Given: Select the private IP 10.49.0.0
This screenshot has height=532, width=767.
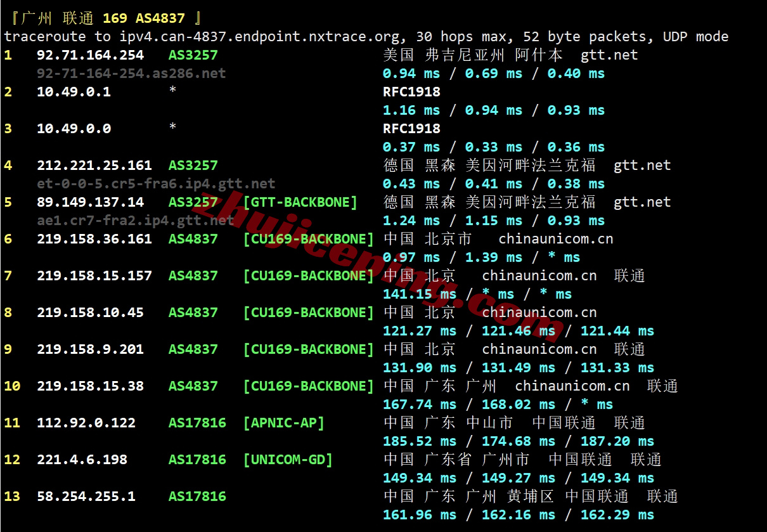Looking at the screenshot, I should pyautogui.click(x=74, y=129).
